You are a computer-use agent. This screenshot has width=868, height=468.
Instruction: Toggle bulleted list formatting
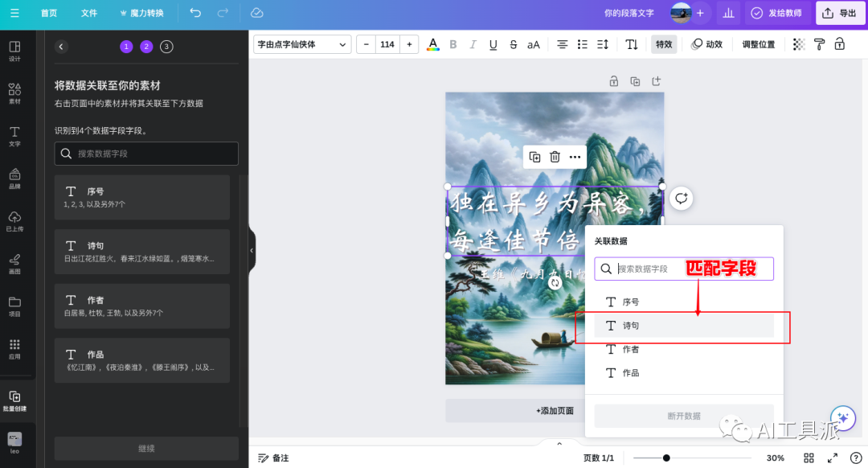point(583,44)
